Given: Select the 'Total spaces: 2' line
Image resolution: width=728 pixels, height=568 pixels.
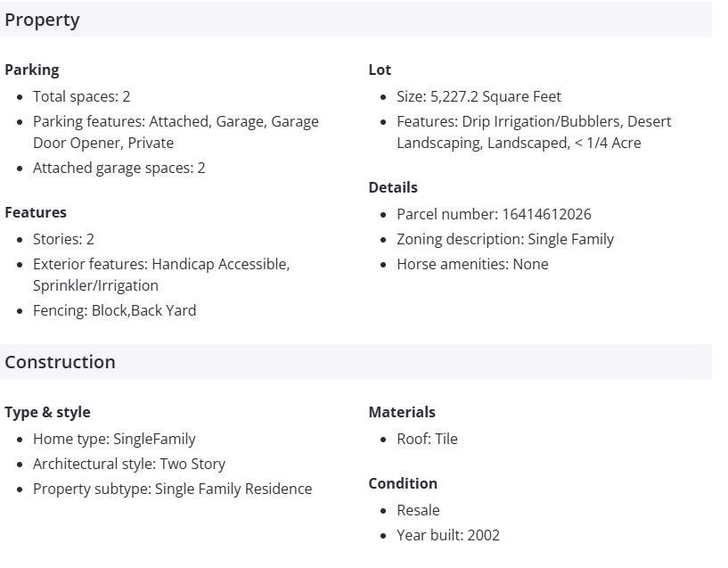Looking at the screenshot, I should (x=82, y=96).
